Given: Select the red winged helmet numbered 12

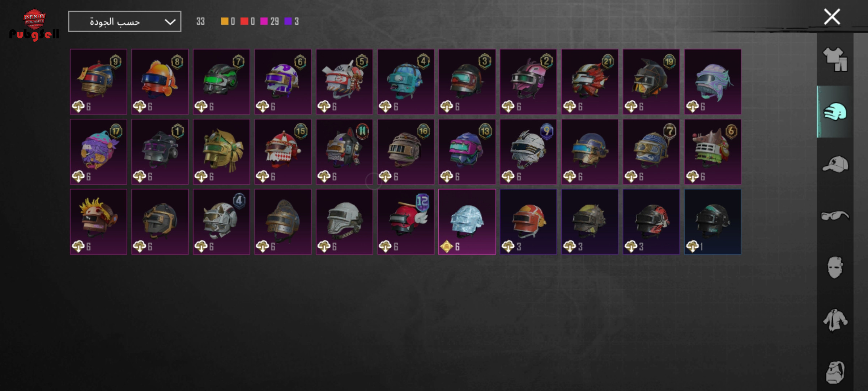Looking at the screenshot, I should [406, 222].
